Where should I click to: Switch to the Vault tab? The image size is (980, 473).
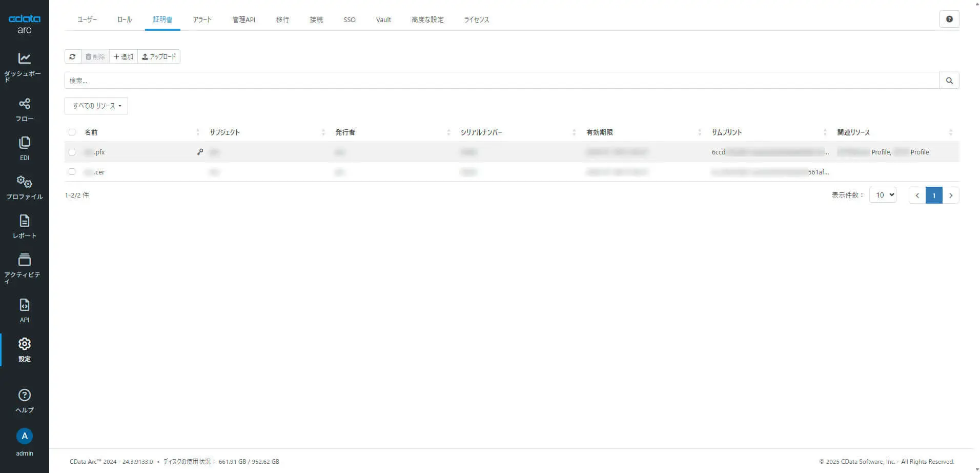[x=383, y=19]
